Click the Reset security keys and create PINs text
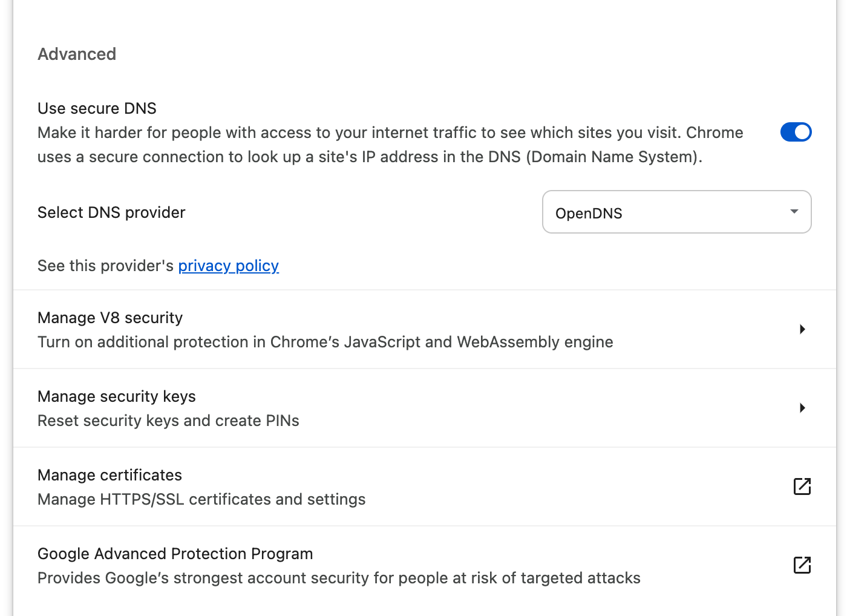Image resolution: width=847 pixels, height=616 pixels. point(168,421)
